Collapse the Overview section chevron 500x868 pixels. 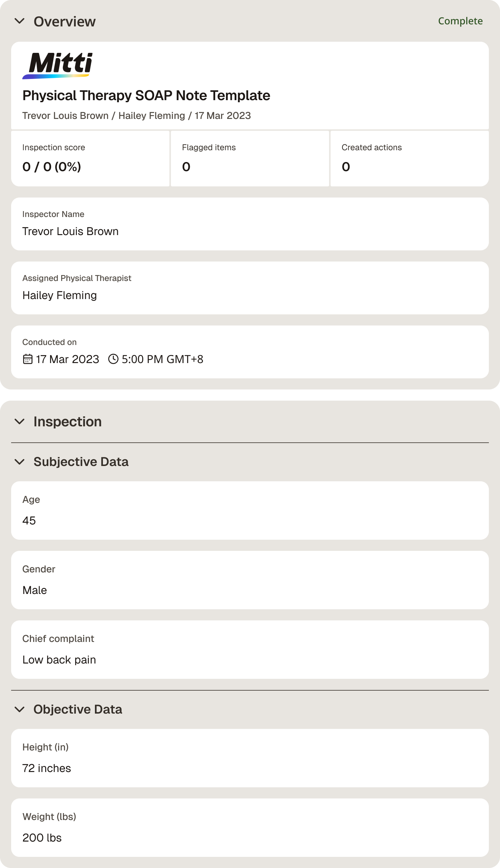[x=20, y=21]
